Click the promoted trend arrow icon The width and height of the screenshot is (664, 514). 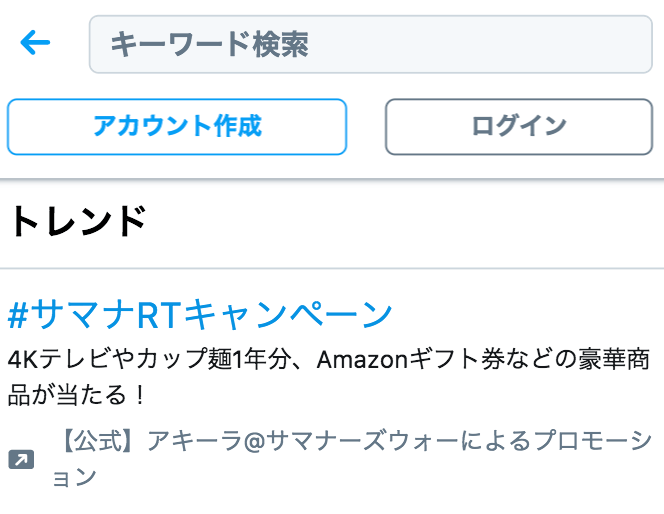click(x=21, y=460)
